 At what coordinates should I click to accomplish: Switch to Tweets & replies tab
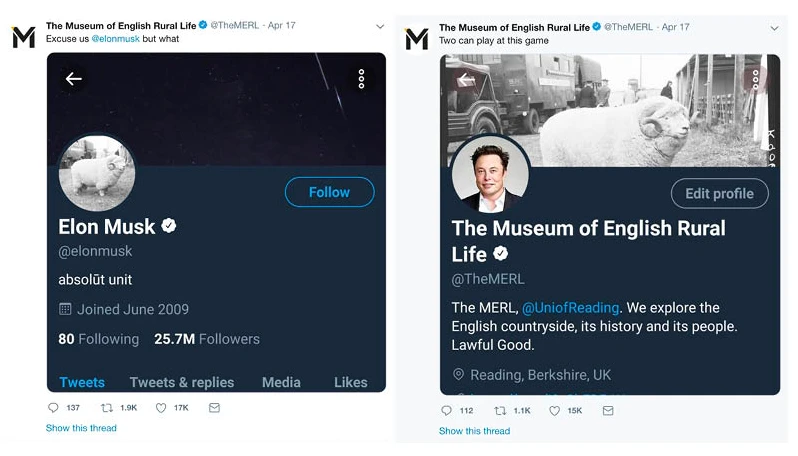(182, 382)
